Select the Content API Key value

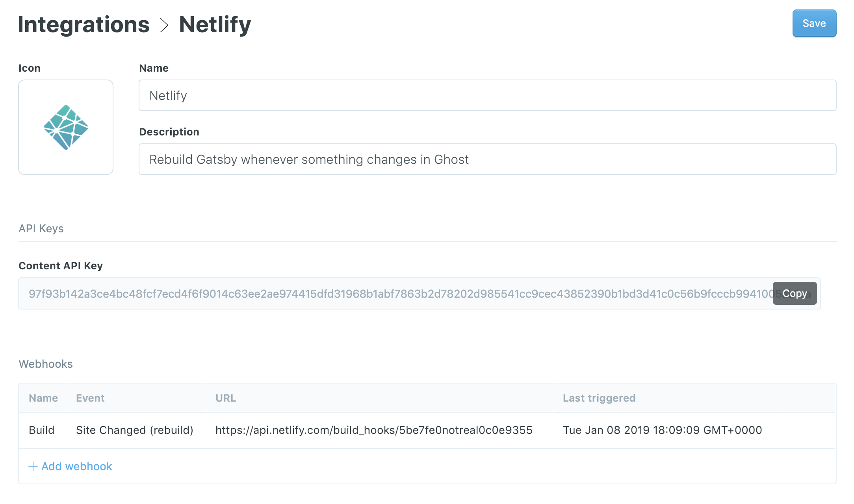tap(394, 294)
